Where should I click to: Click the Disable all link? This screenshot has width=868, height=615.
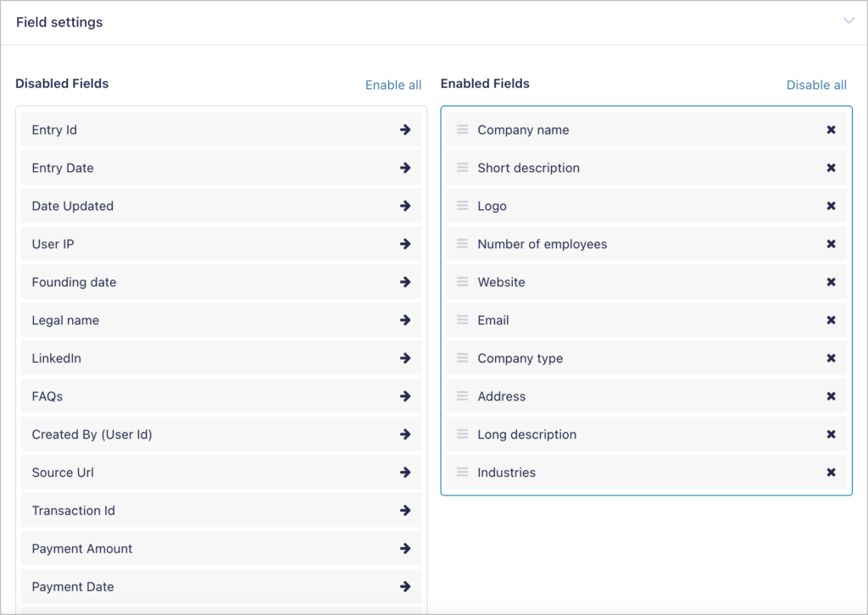pos(816,85)
